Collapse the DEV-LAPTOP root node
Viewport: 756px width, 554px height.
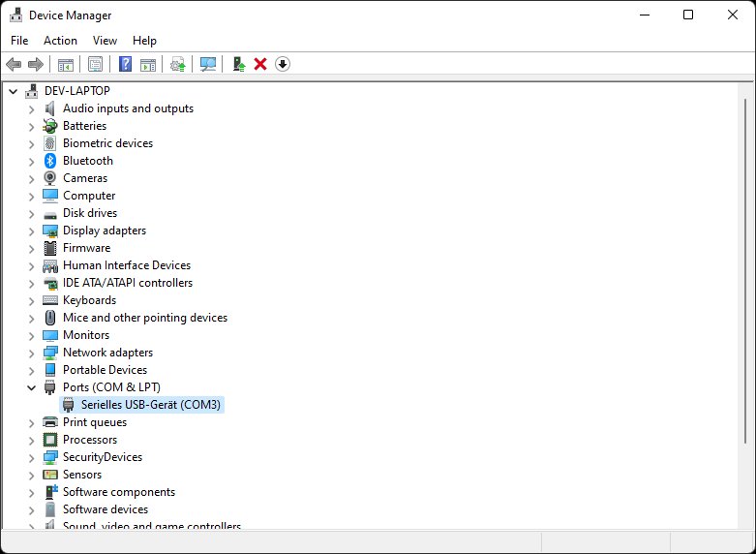click(x=13, y=91)
